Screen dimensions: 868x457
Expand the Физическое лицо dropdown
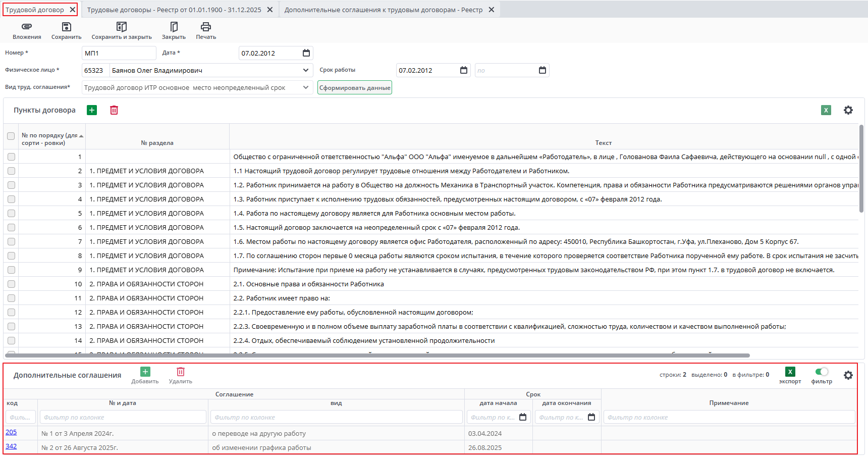306,70
